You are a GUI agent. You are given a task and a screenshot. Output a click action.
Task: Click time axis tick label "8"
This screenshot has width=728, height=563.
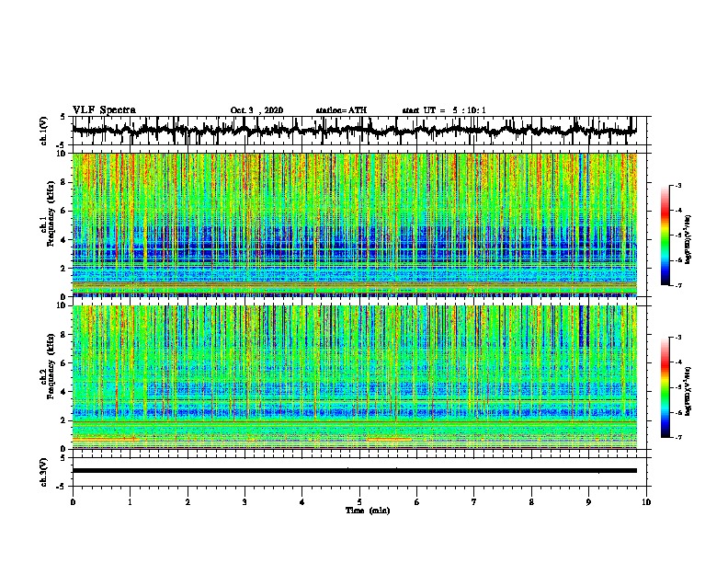(531, 502)
